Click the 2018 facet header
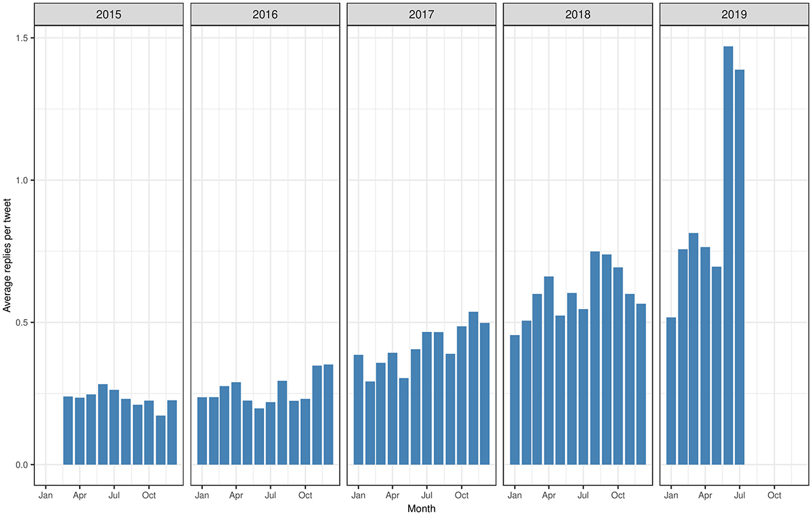This screenshot has width=812, height=515. click(577, 14)
